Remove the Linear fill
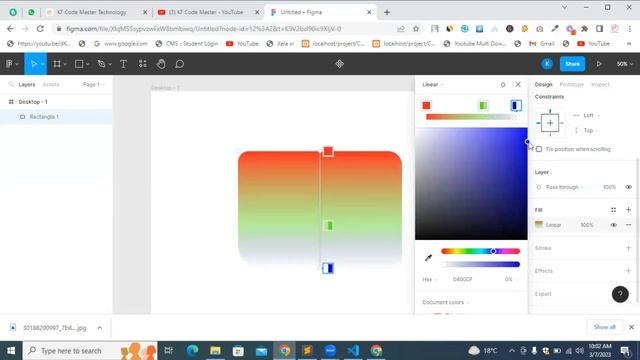640x360 pixels. pos(628,225)
